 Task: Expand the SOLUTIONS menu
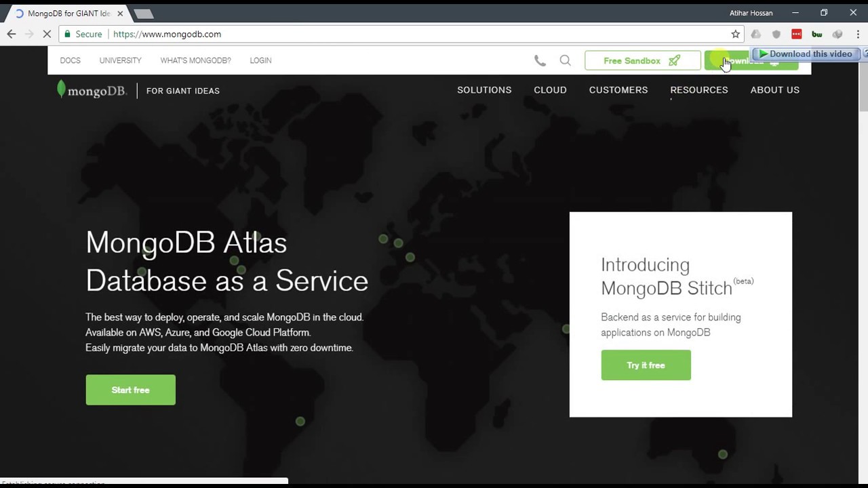(484, 89)
